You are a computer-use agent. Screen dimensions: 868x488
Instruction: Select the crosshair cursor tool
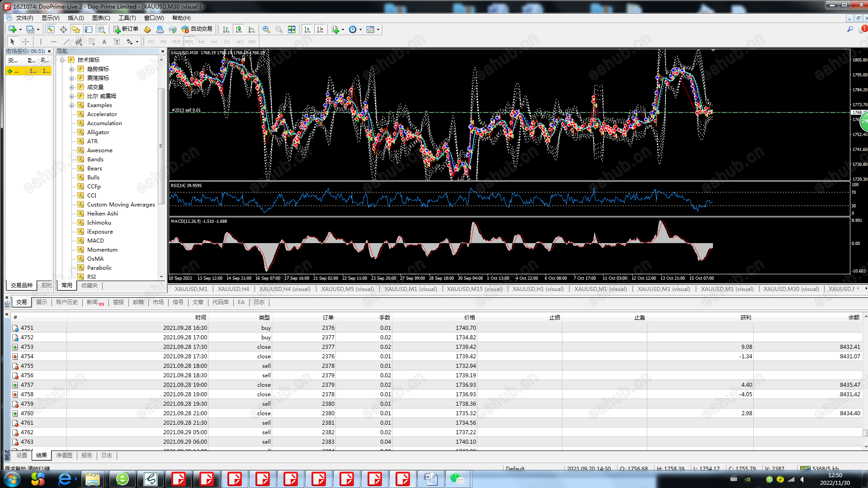point(25,42)
